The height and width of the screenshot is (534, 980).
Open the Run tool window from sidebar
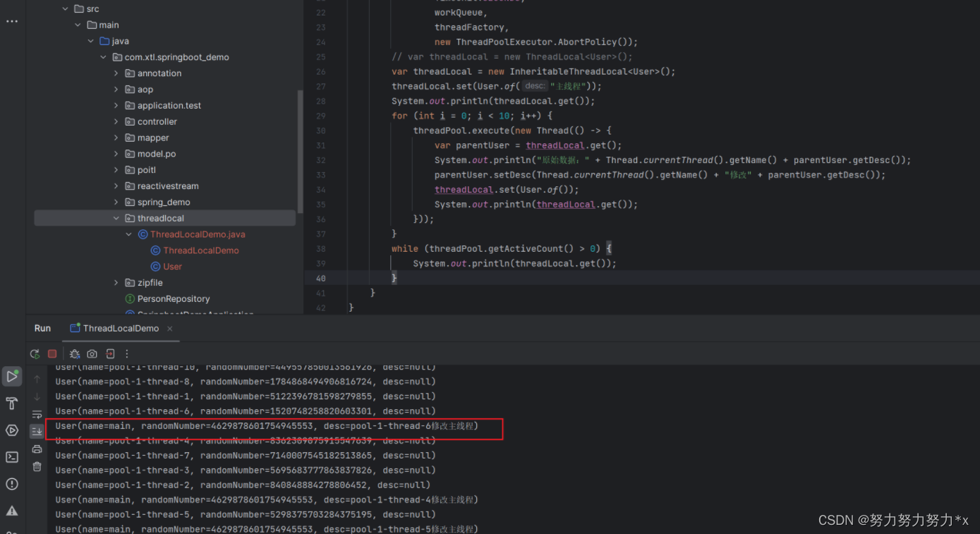tap(12, 376)
